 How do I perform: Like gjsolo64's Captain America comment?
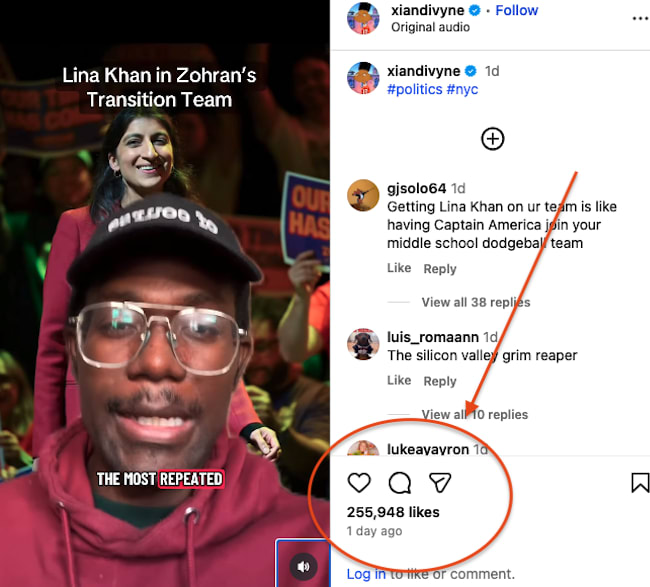pos(399,268)
